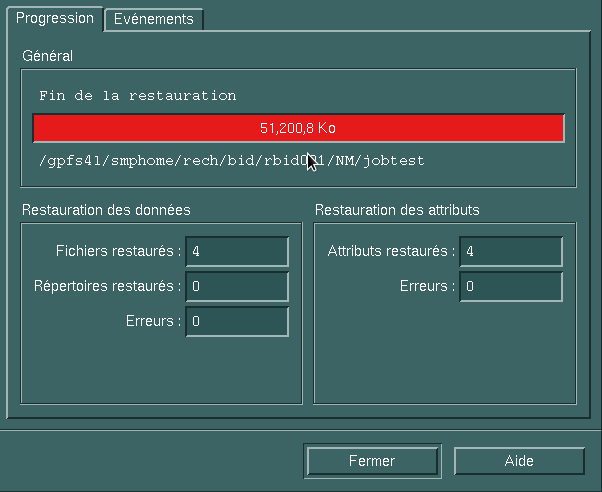Click the 'Erreurs :' label in attributes section
The image size is (602, 492).
click(425, 286)
